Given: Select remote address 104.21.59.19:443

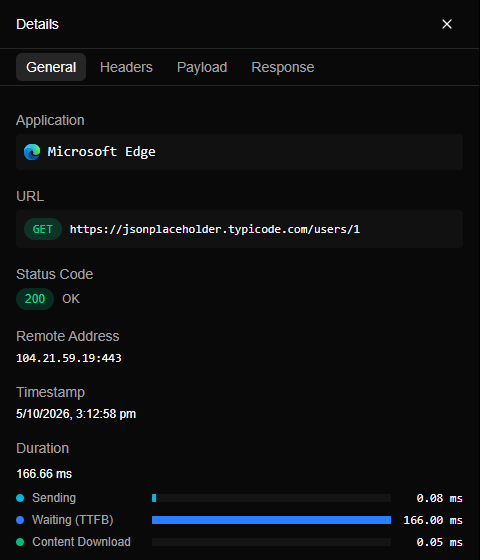Looking at the screenshot, I should click(x=69, y=358).
